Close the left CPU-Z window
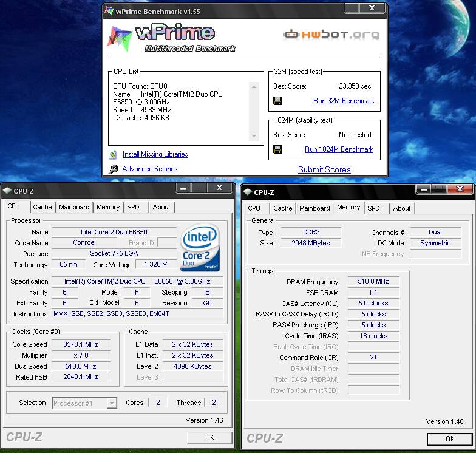Image resolution: width=476 pixels, height=453 pixels. (x=220, y=188)
